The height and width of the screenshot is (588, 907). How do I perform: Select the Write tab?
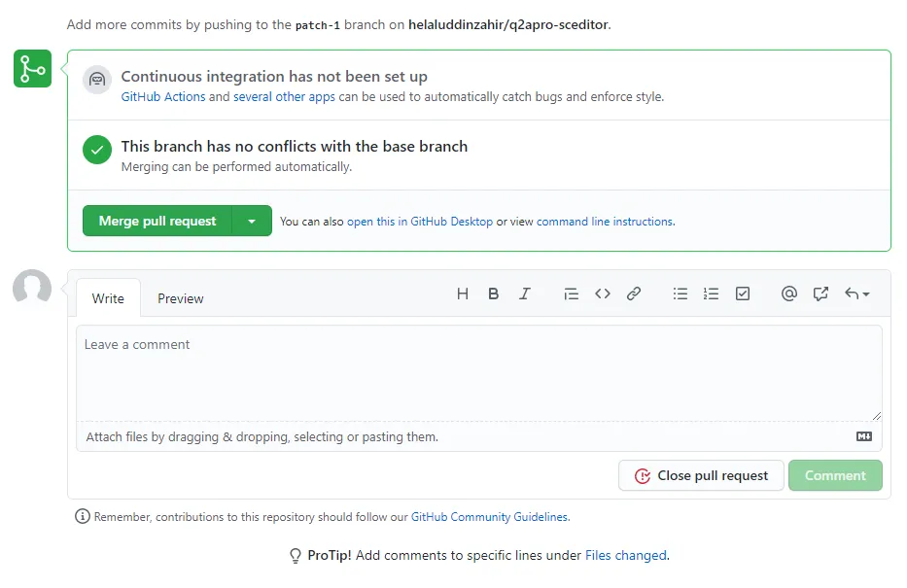107,298
